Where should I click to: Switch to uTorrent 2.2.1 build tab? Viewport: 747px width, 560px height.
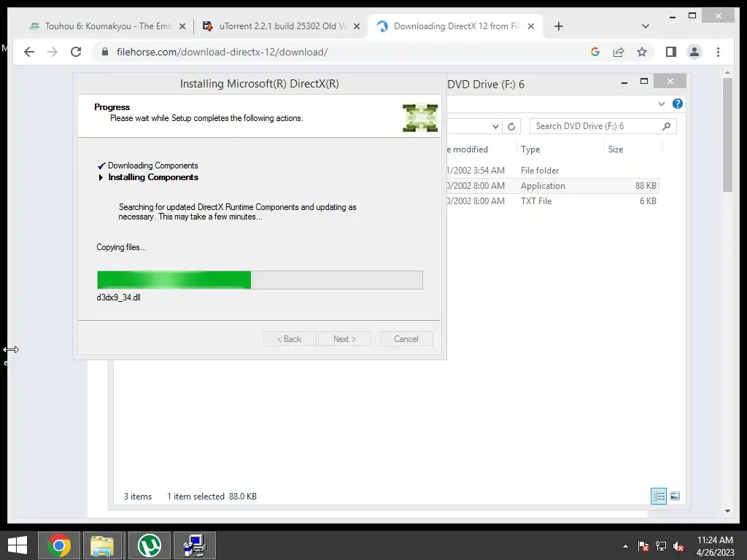281,26
